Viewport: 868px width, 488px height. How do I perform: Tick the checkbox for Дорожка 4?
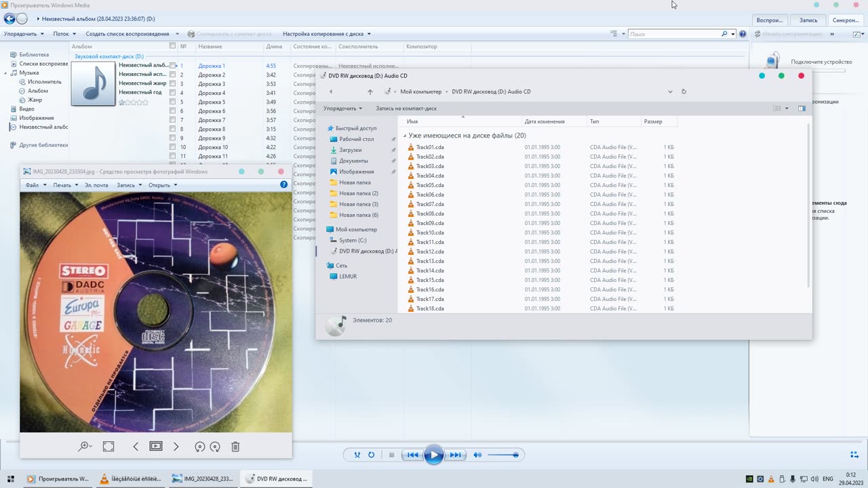[173, 93]
